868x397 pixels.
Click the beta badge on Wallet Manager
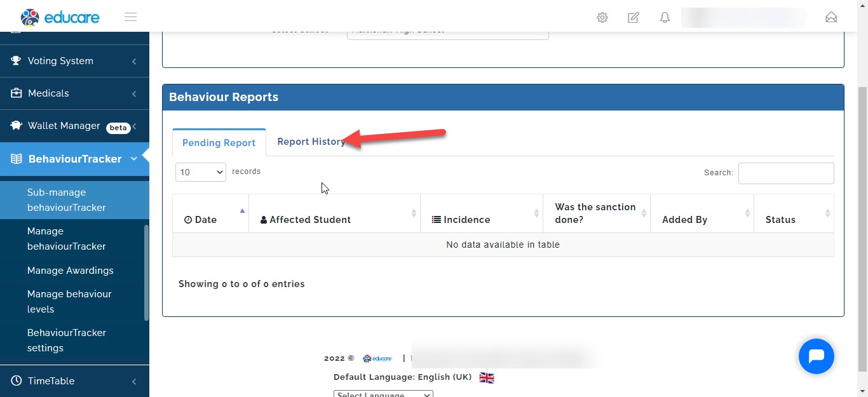[118, 128]
